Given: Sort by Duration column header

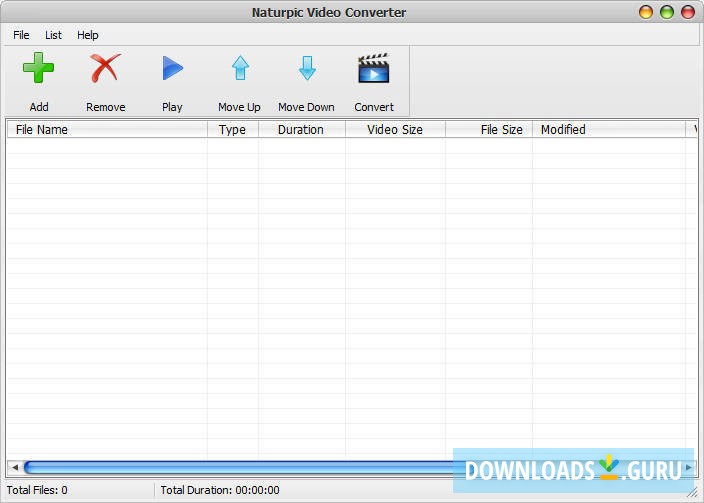Looking at the screenshot, I should pos(302,130).
